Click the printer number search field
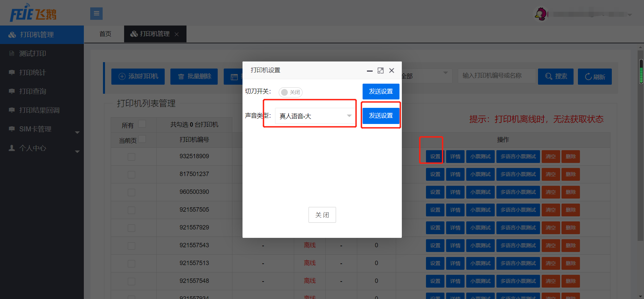The image size is (644, 299). (x=496, y=76)
